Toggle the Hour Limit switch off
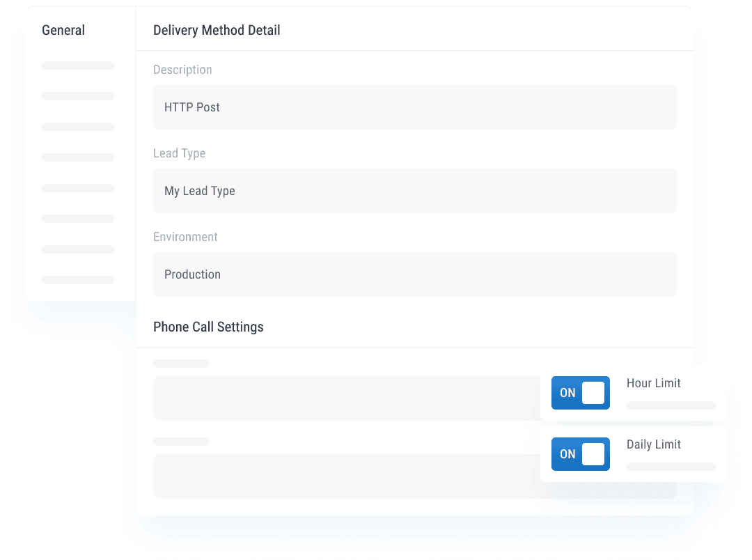The width and height of the screenshot is (752, 560). point(580,393)
